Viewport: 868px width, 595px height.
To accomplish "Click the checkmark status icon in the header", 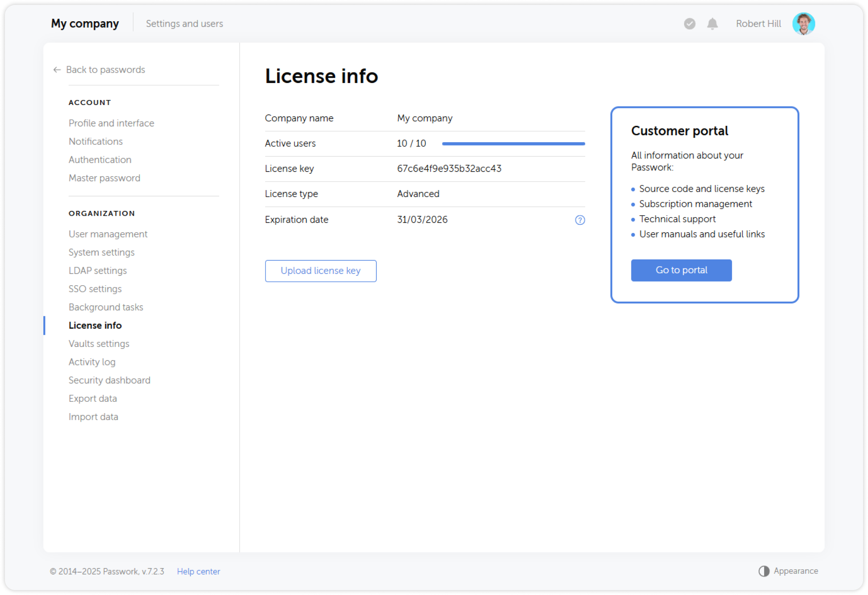I will 689,24.
